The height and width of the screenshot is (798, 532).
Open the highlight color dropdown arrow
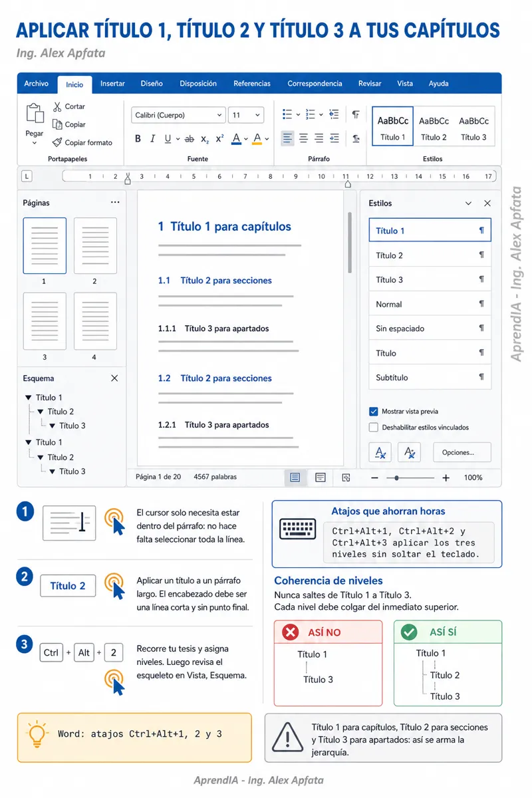(267, 139)
